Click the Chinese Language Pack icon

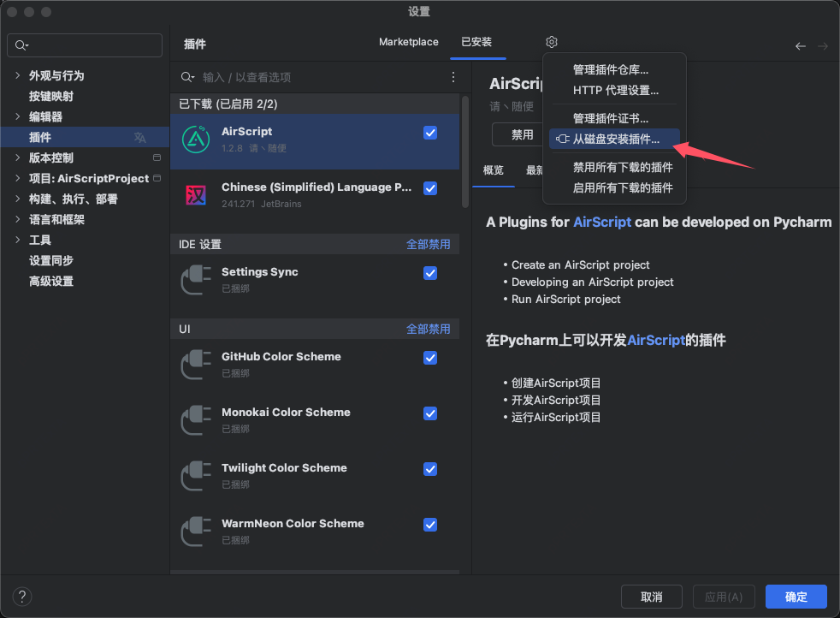196,194
